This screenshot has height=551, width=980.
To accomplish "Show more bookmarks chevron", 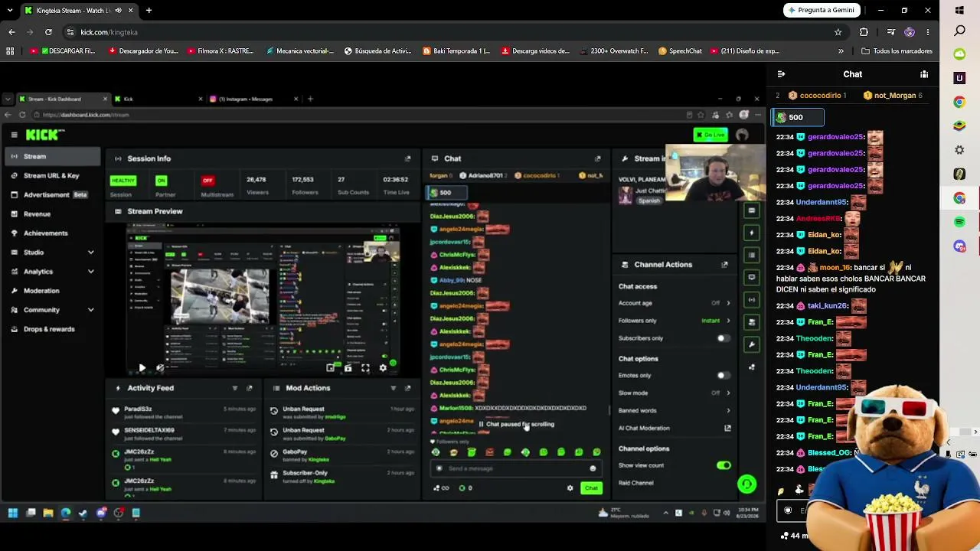I will [841, 51].
